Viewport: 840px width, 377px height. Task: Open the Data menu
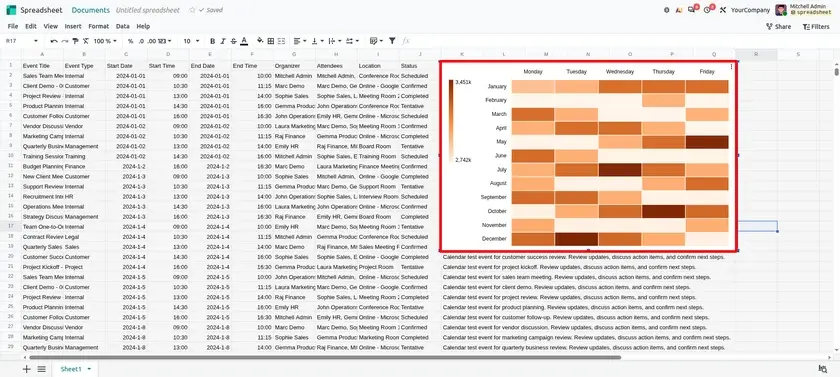(123, 26)
